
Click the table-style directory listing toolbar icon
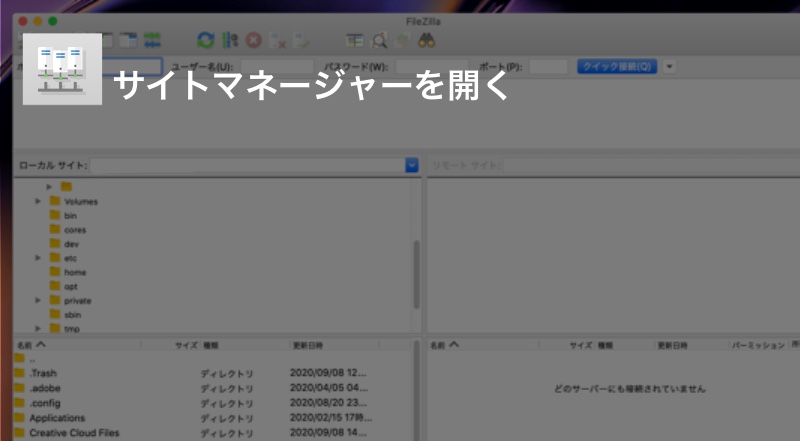[355, 40]
